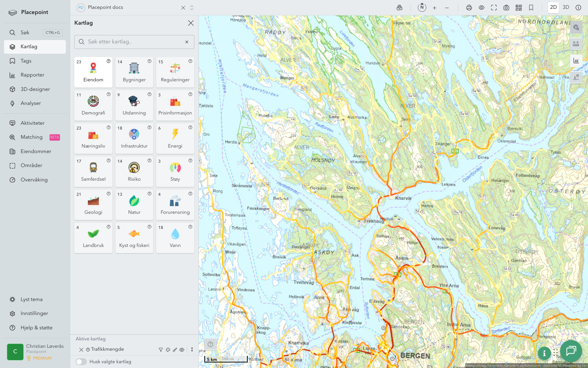The image size is (588, 368).
Task: Click the map help question mark button
Action: (210, 344)
